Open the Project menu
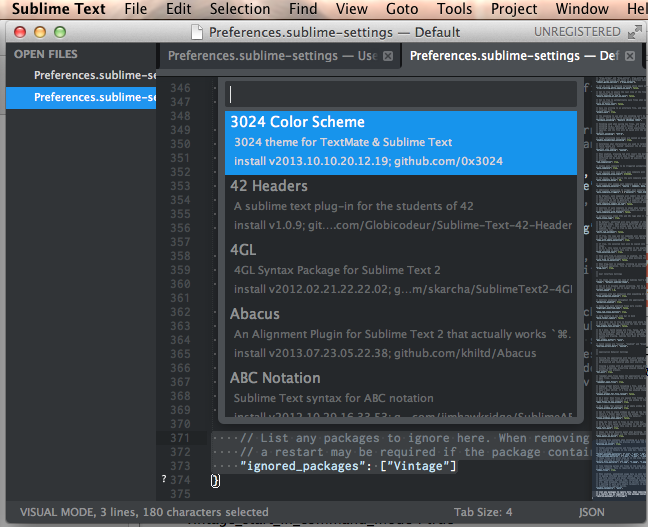This screenshot has width=648, height=527. 514,9
